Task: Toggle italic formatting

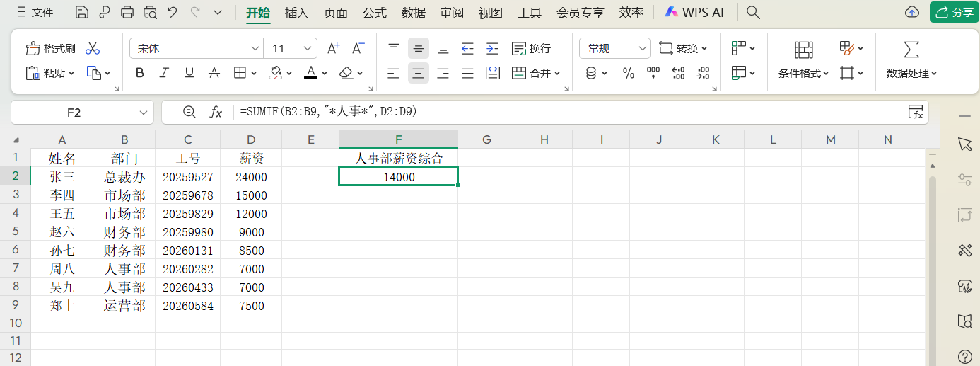Action: (164, 73)
